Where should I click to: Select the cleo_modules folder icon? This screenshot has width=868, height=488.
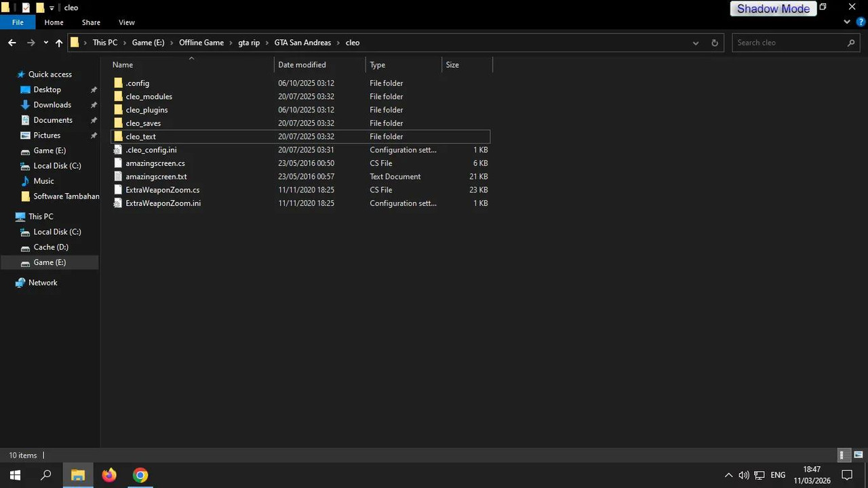click(119, 96)
